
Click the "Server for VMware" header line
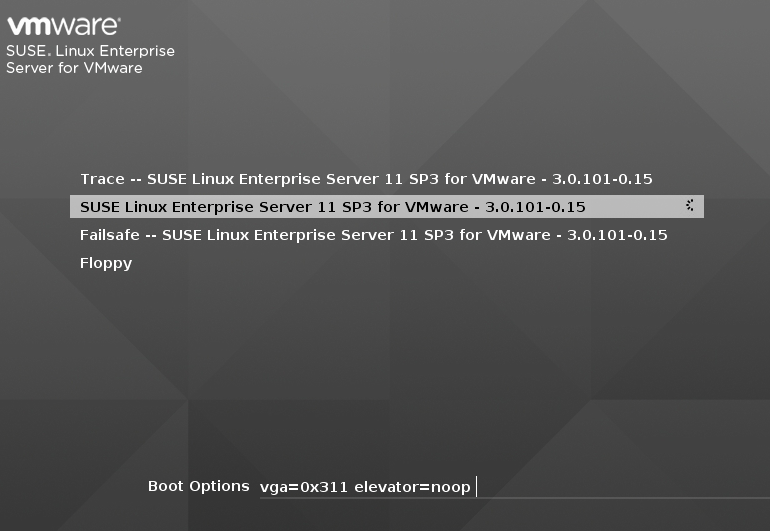pos(74,68)
